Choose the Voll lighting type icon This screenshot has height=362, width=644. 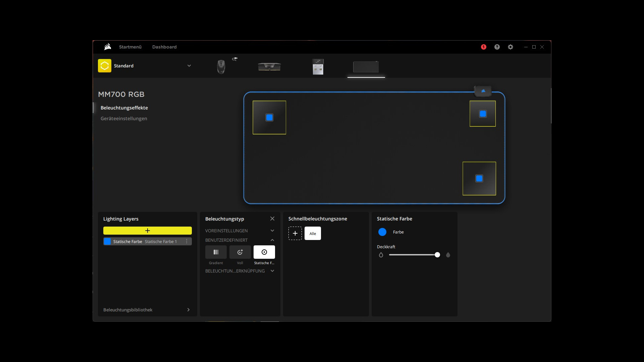click(240, 252)
